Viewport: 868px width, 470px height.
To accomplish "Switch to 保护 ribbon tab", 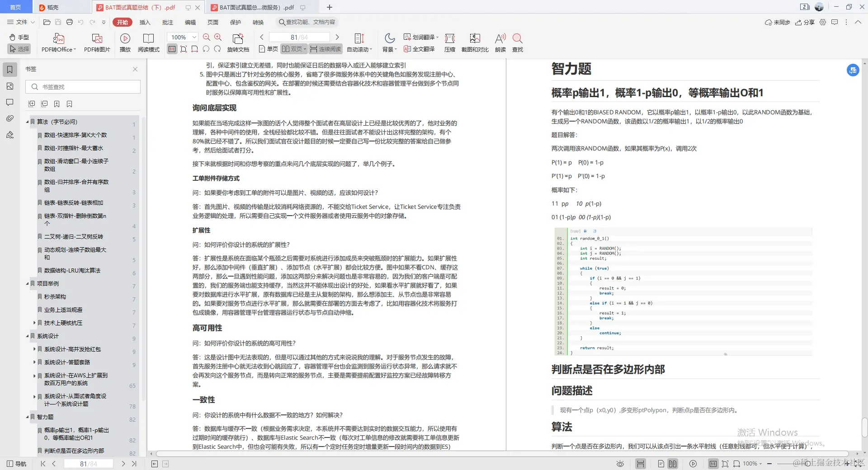I will coord(236,22).
